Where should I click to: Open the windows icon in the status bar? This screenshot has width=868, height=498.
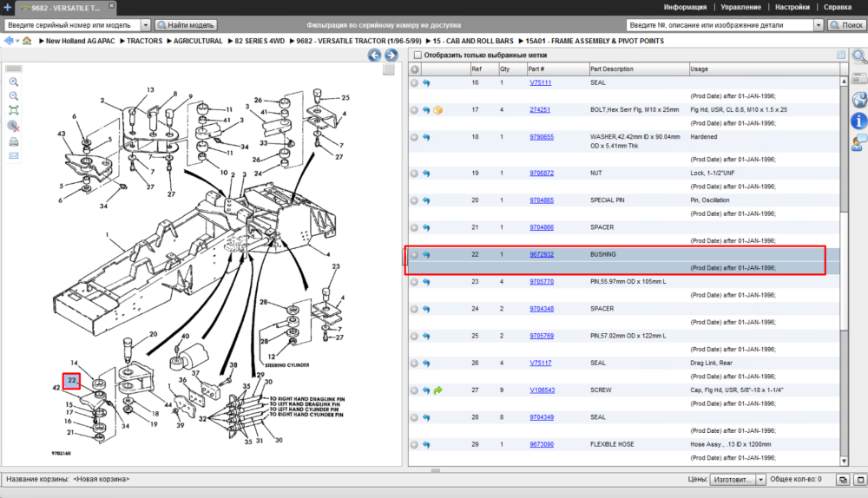(843, 480)
